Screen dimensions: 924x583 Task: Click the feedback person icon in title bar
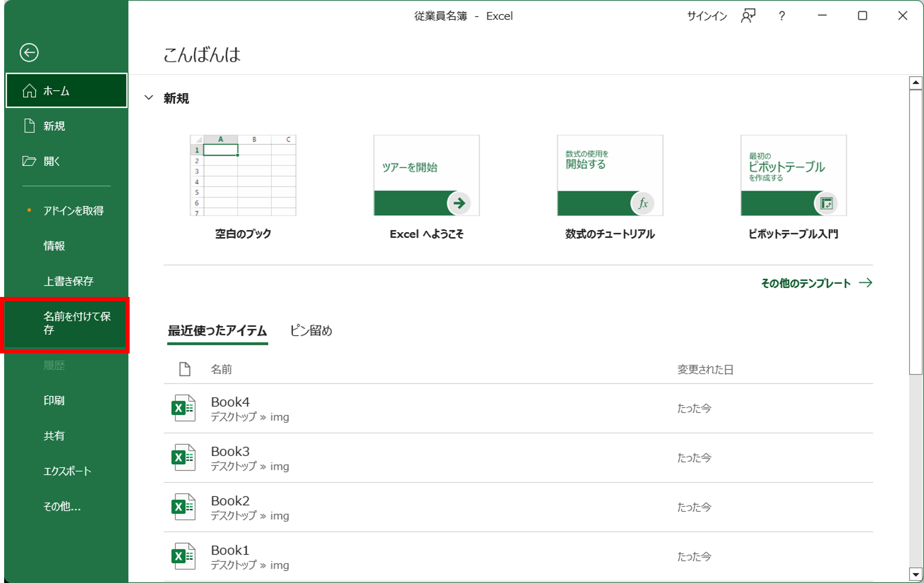[748, 16]
